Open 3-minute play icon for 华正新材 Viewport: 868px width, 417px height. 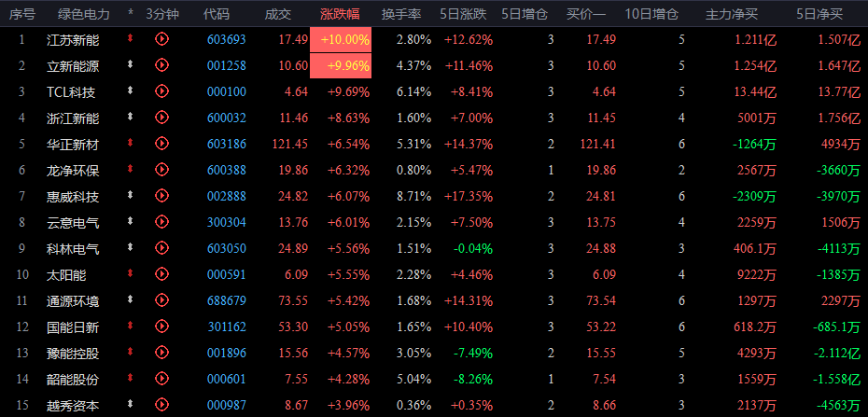161,144
